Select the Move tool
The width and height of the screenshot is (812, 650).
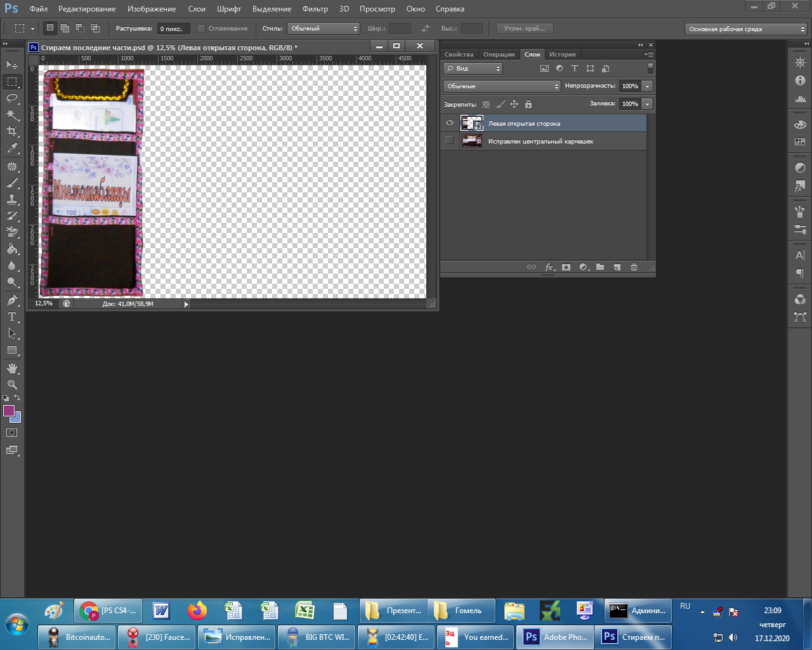point(12,65)
